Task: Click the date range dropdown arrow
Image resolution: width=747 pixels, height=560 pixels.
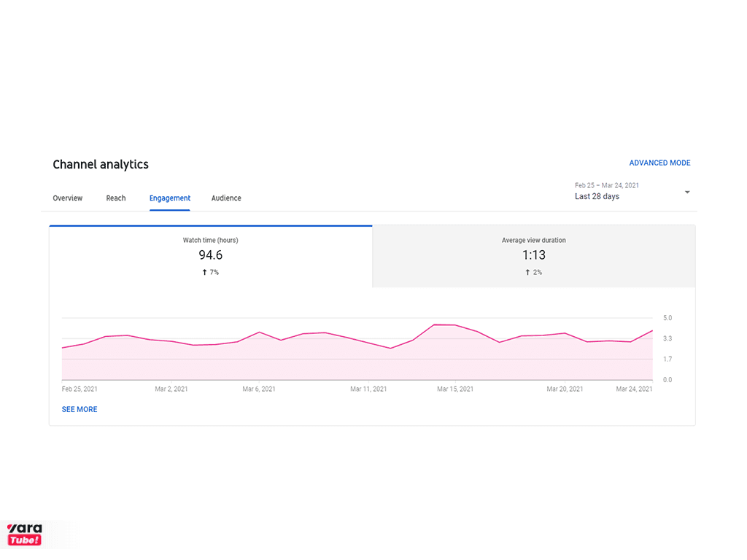Action: [x=687, y=192]
